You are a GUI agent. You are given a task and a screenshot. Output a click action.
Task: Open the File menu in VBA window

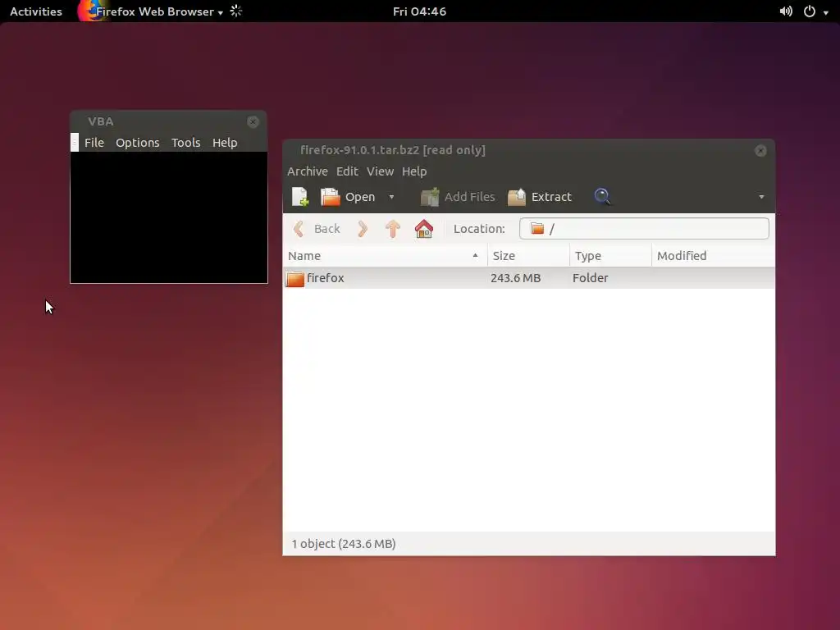94,143
